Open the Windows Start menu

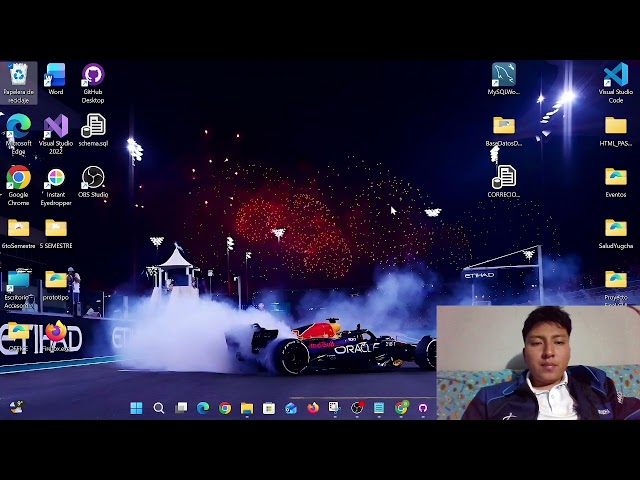click(x=136, y=408)
